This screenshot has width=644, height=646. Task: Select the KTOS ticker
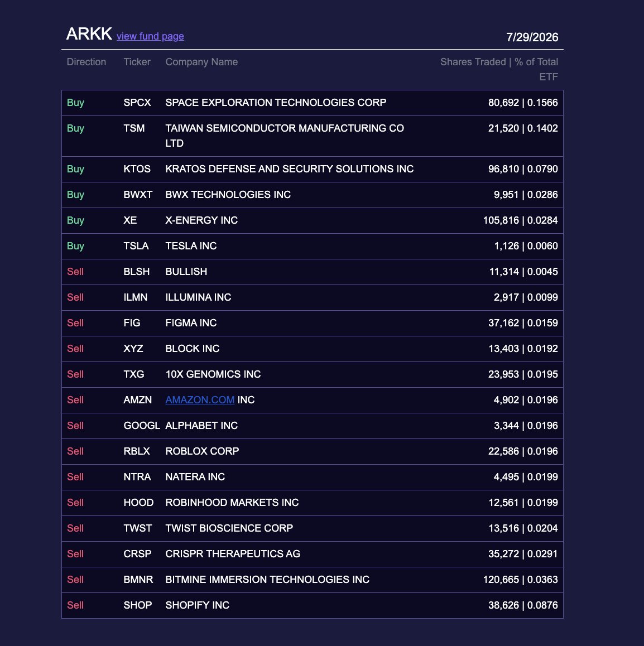(x=137, y=169)
